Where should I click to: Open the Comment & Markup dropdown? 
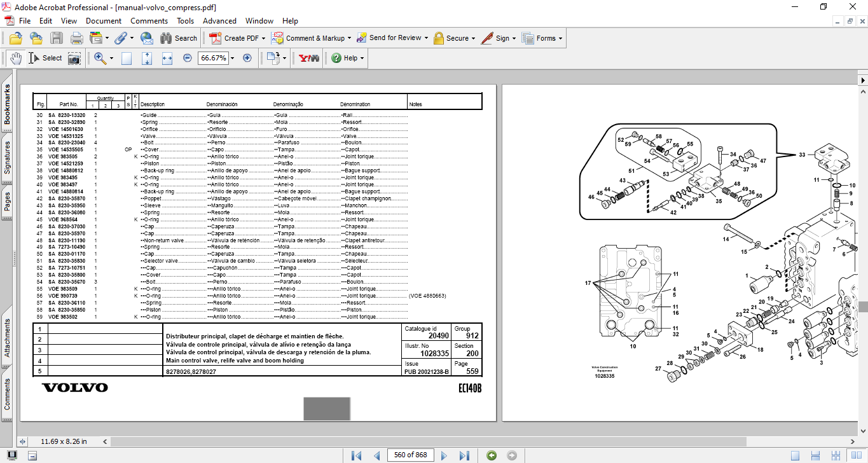(x=349, y=38)
